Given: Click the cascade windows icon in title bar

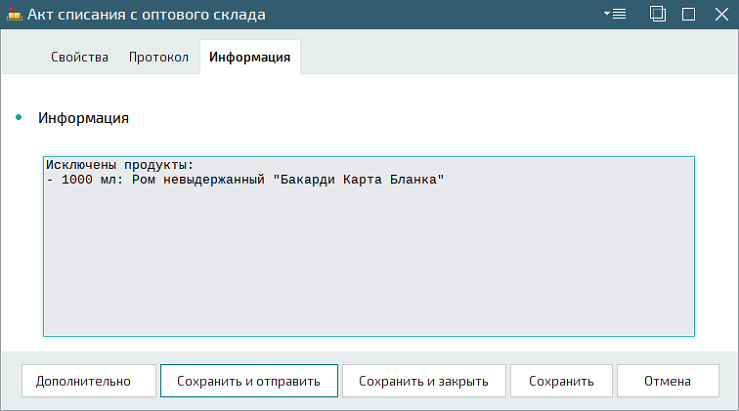Looking at the screenshot, I should click(657, 14).
